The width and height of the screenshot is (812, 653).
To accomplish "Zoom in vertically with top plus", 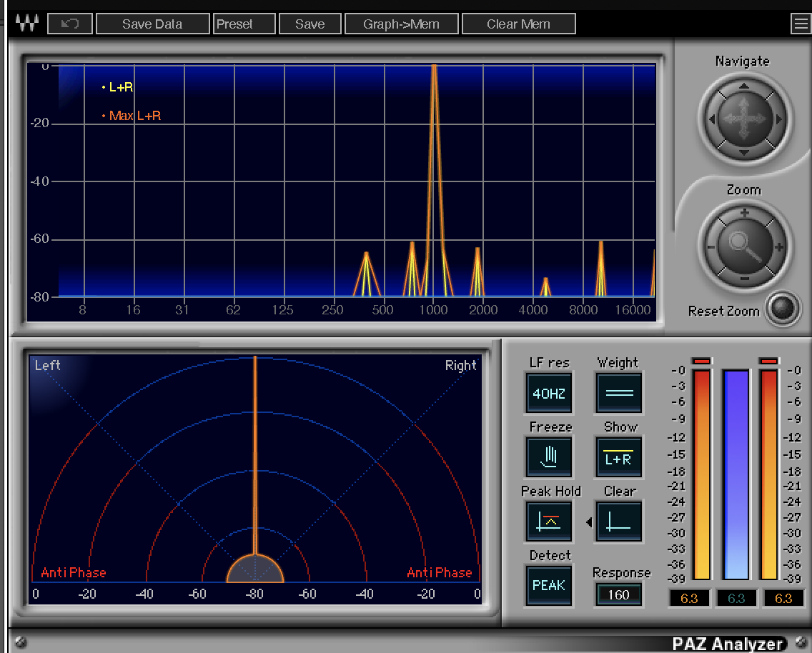I will (x=745, y=213).
